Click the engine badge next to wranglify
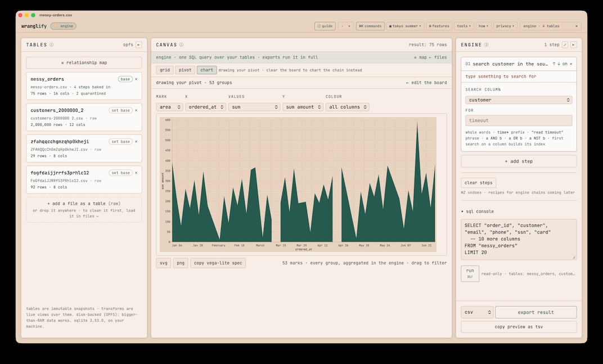 64,26
